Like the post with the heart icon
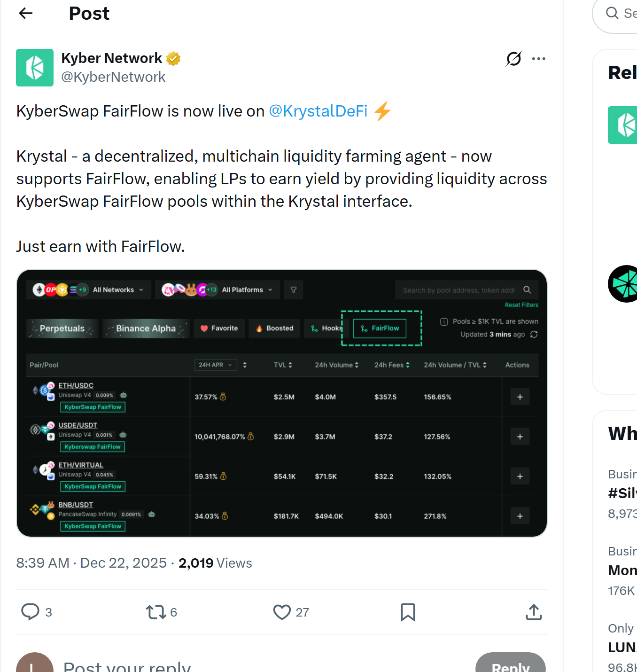The height and width of the screenshot is (672, 637). [x=282, y=612]
